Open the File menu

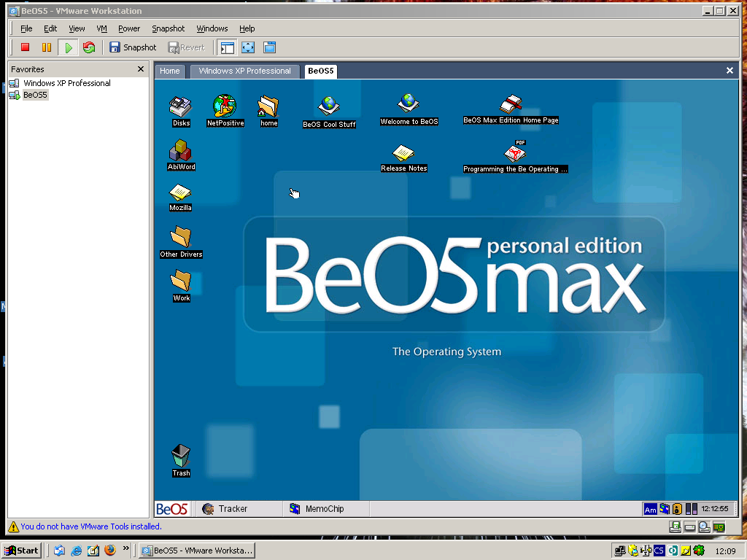(26, 28)
